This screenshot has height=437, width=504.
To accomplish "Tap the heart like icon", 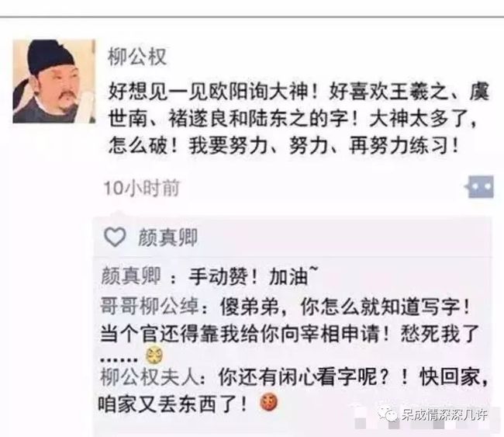I will point(115,238).
